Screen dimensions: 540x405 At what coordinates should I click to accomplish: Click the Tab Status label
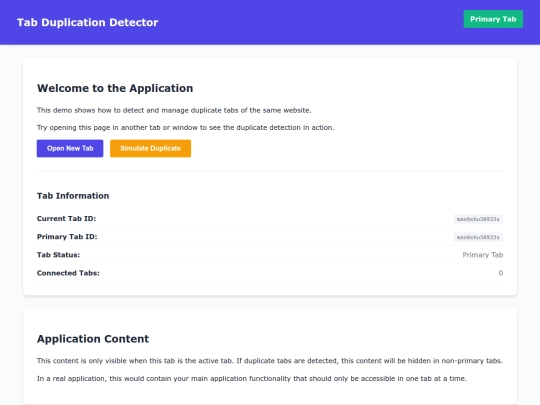coord(58,255)
